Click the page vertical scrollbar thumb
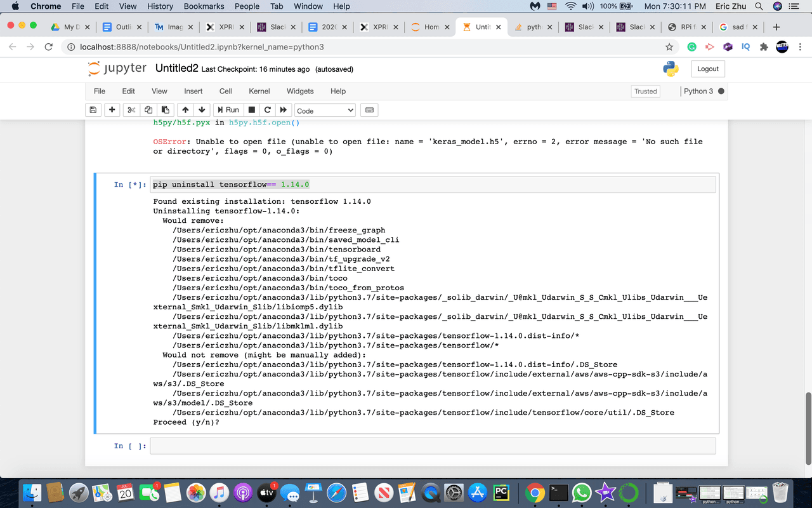Screen dimensions: 812x508 [808, 428]
